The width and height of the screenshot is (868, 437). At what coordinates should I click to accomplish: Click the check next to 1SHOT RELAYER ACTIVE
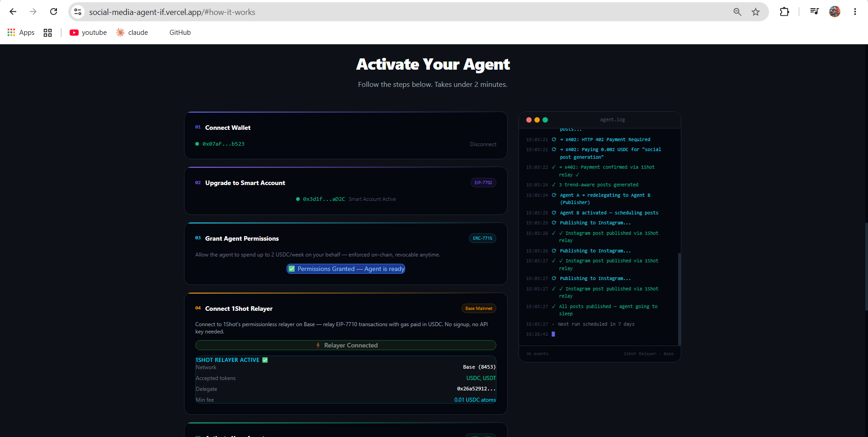coord(265,360)
